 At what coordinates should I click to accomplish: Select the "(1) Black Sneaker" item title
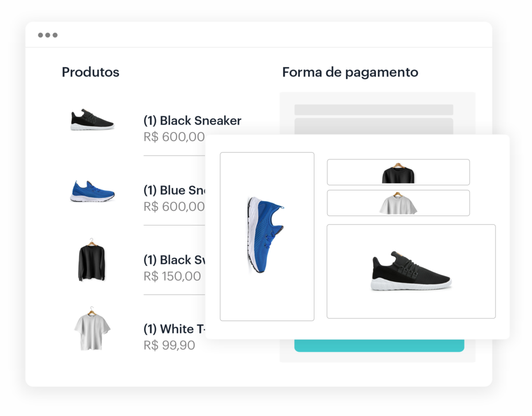click(x=192, y=120)
